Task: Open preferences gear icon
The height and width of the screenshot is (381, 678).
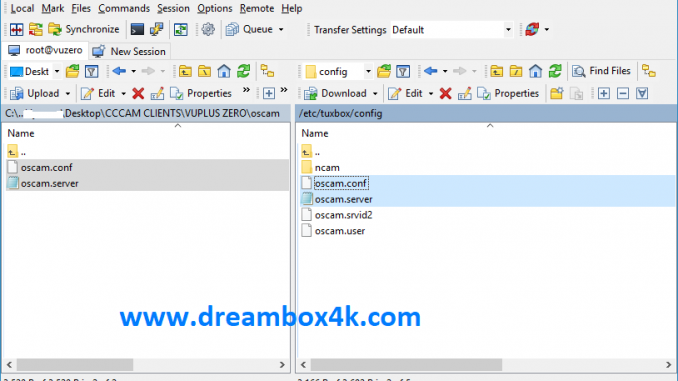Action: pos(208,29)
